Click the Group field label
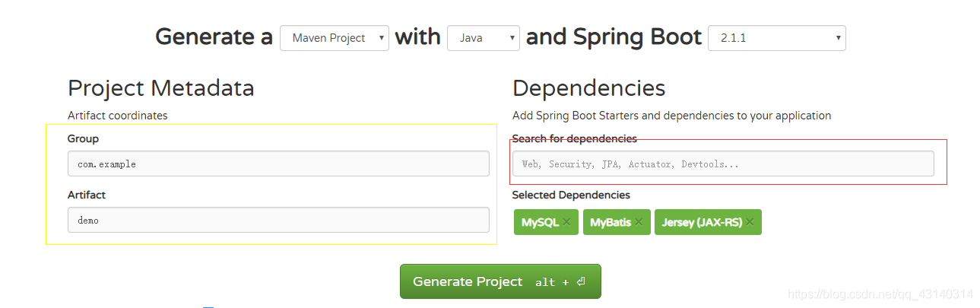Image resolution: width=980 pixels, height=308 pixels. pyautogui.click(x=83, y=138)
